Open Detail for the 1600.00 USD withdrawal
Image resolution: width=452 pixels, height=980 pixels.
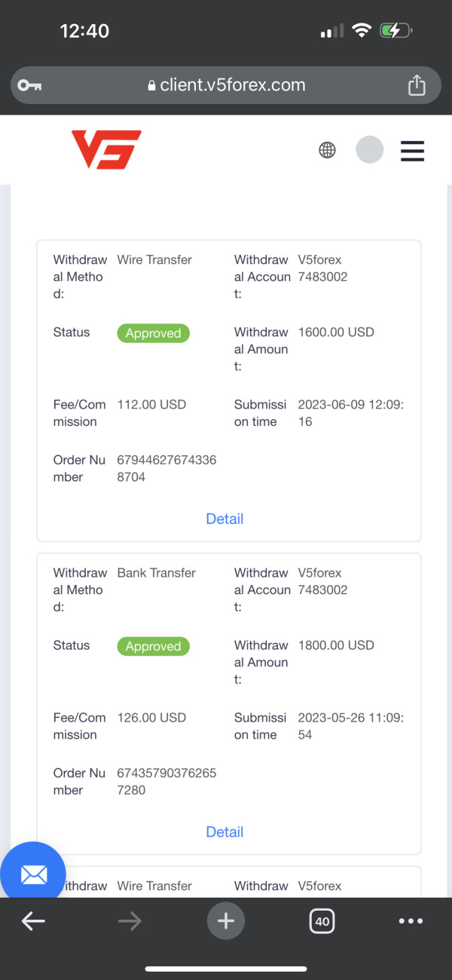coord(224,519)
